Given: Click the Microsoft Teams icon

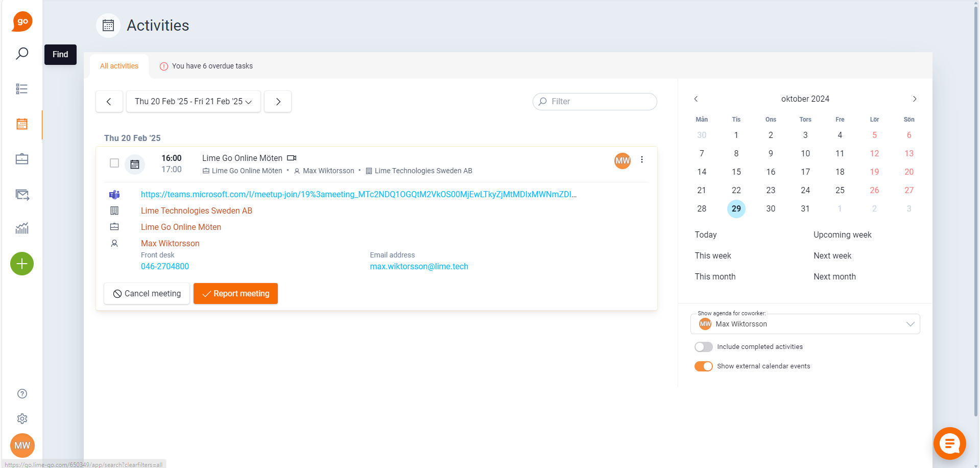Looking at the screenshot, I should coord(114,195).
